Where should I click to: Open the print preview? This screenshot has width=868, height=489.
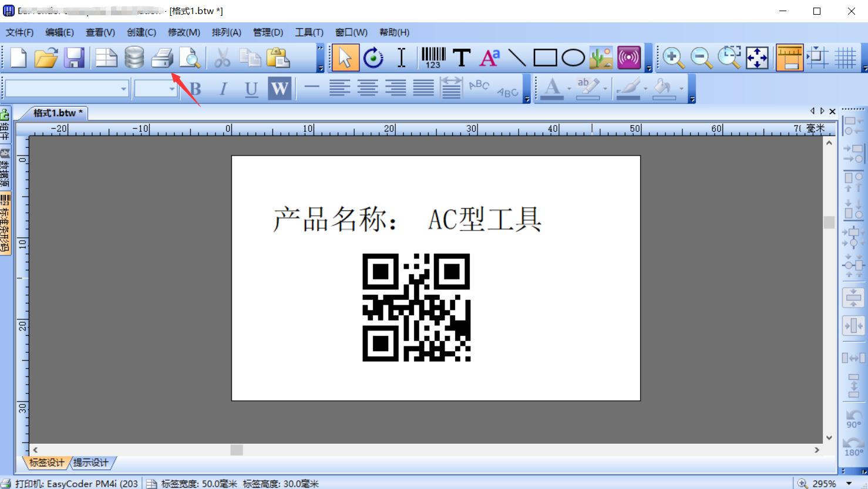(189, 57)
